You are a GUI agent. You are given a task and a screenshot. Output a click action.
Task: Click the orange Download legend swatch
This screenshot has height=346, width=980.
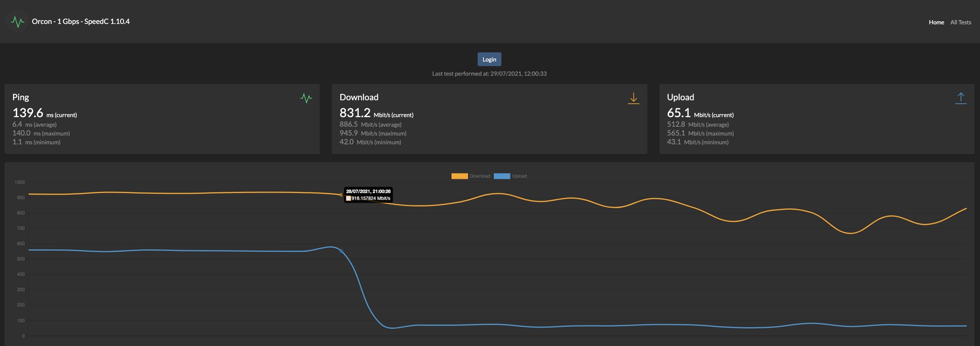[459, 176]
